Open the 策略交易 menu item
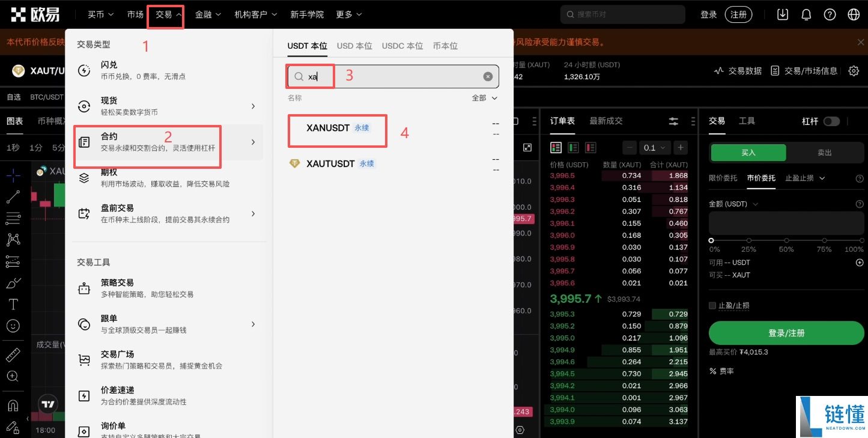This screenshot has width=868, height=438. 168,288
